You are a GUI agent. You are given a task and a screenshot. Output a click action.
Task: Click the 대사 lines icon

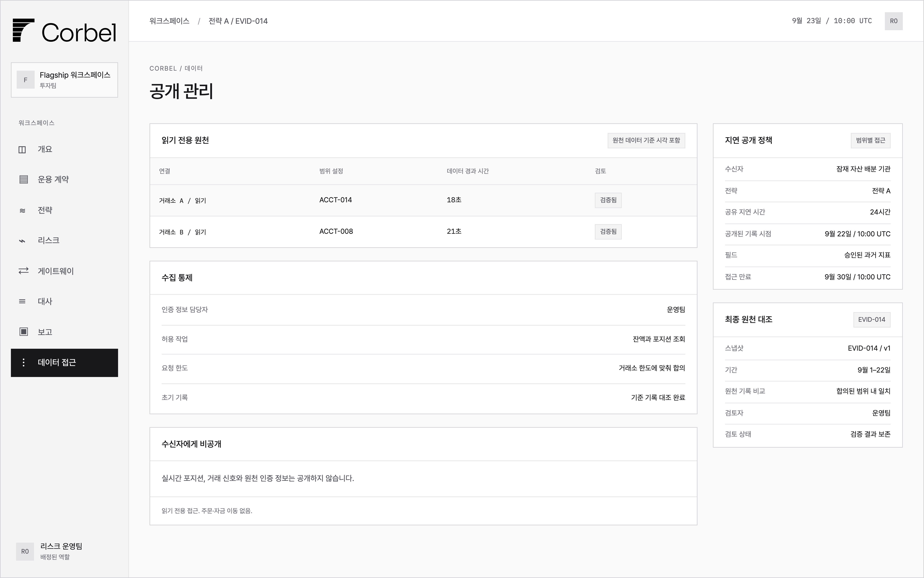tap(22, 301)
